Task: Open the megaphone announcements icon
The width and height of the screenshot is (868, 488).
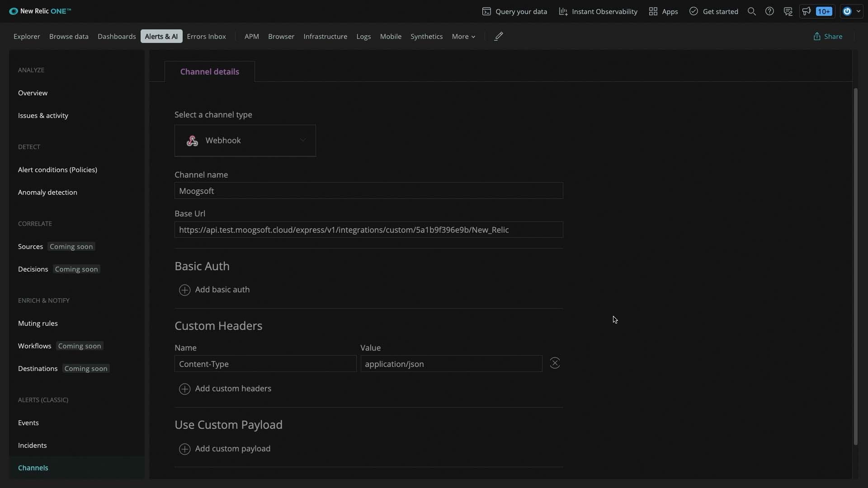Action: 807,11
